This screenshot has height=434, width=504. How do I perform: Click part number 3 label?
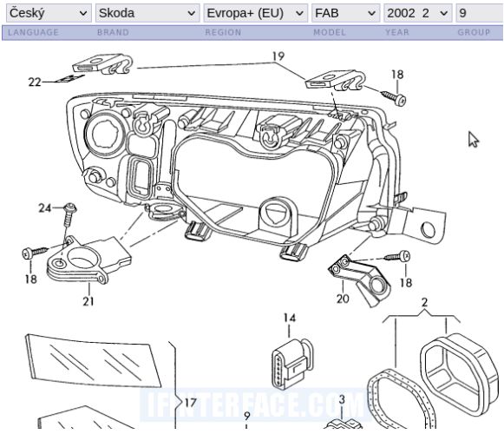[342, 400]
